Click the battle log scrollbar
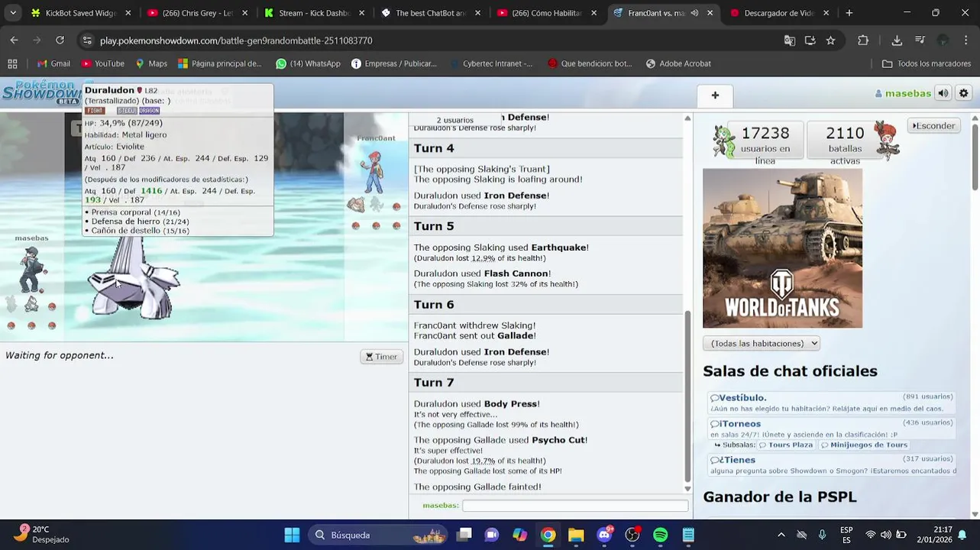The width and height of the screenshot is (980, 550). click(687, 397)
